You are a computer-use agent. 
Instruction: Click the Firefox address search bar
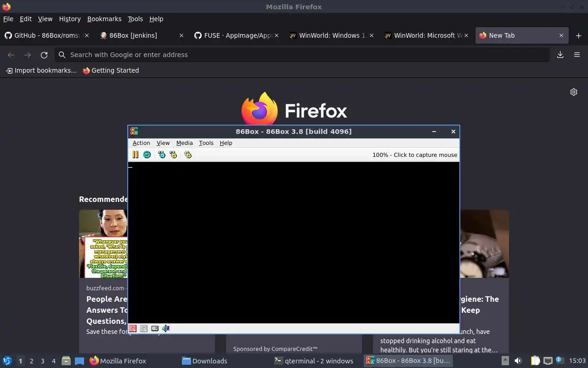point(302,55)
